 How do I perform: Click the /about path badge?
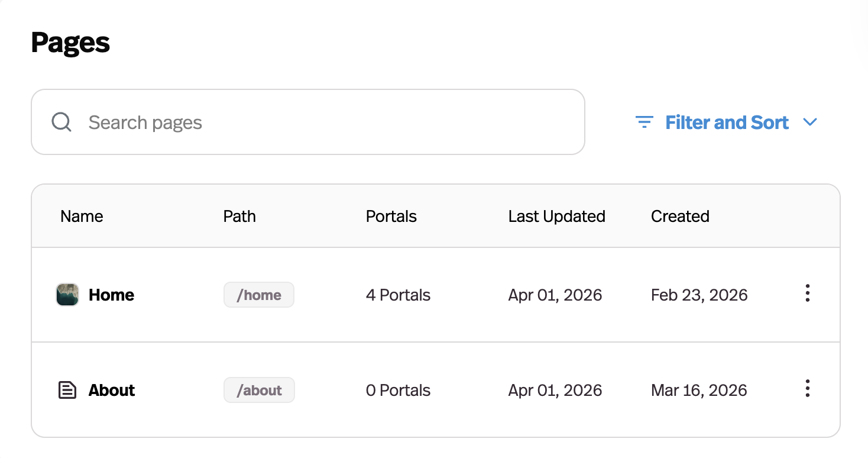pos(259,390)
